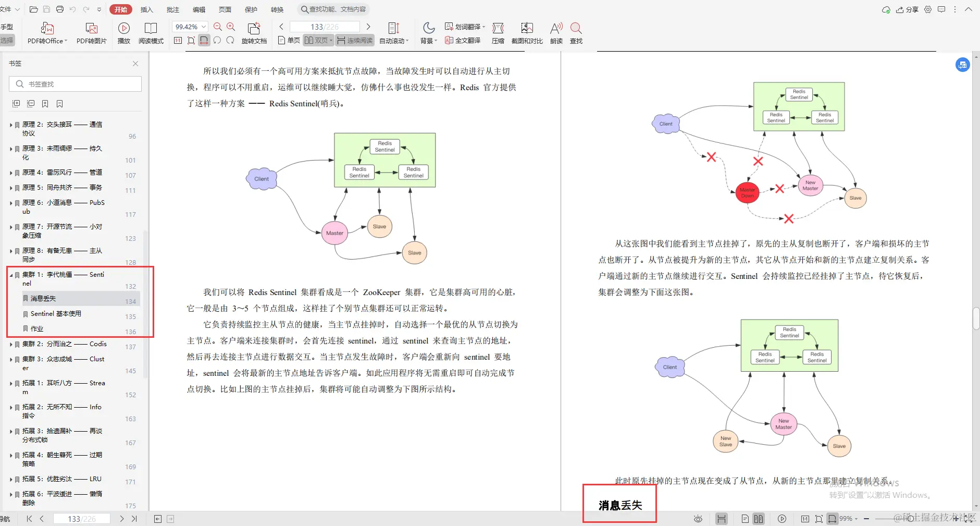Viewport: 980px width, 526px height.
Task: Collapse the 集群 1: 李代桃僵 bookmark node
Action: point(10,274)
